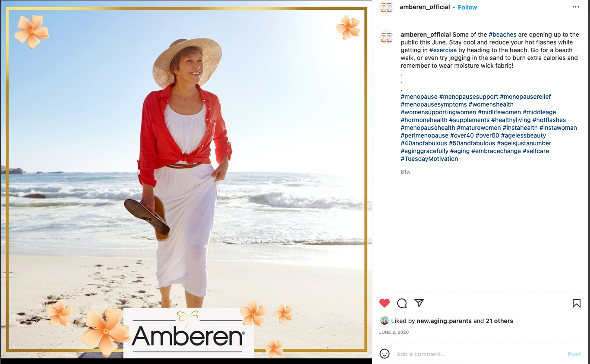
Task: Open the three-dot more options menu
Action: [576, 7]
